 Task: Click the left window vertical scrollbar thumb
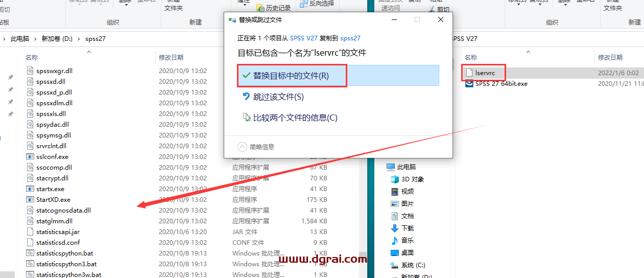[x=362, y=258]
